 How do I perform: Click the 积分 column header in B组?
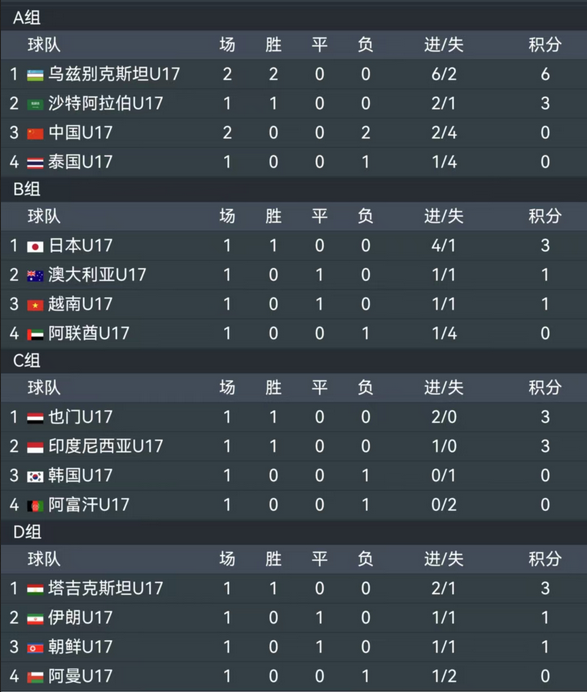(545, 216)
